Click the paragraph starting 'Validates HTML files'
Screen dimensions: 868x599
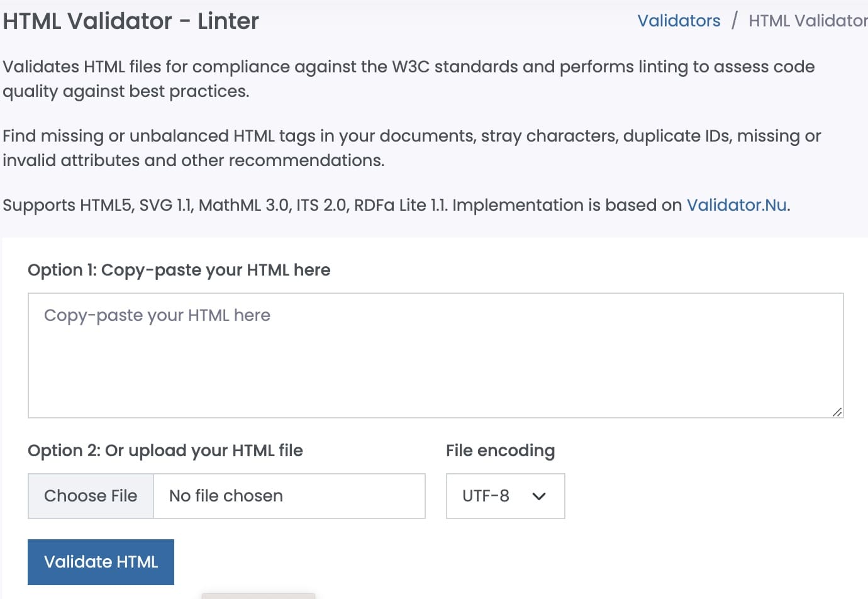409,79
